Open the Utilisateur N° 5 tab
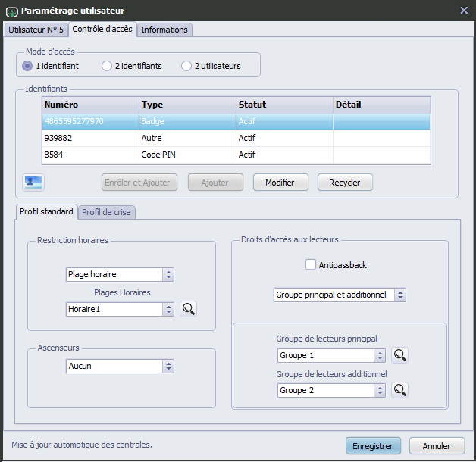The image size is (476, 462). (x=36, y=30)
